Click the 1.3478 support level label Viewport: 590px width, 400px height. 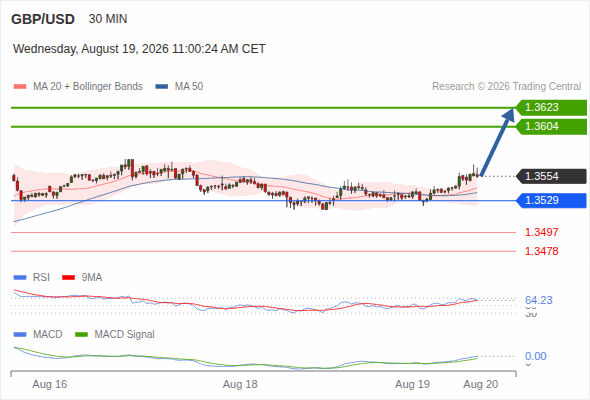click(x=541, y=251)
